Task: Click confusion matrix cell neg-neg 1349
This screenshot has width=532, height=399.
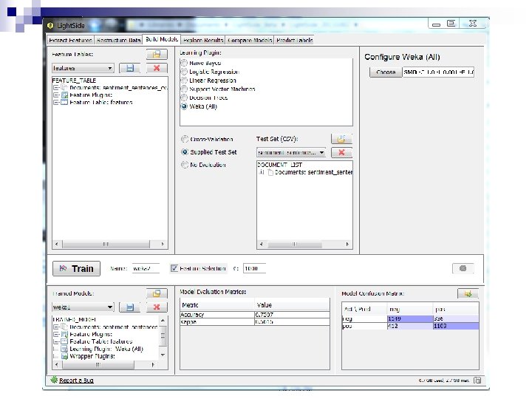Action: click(410, 318)
